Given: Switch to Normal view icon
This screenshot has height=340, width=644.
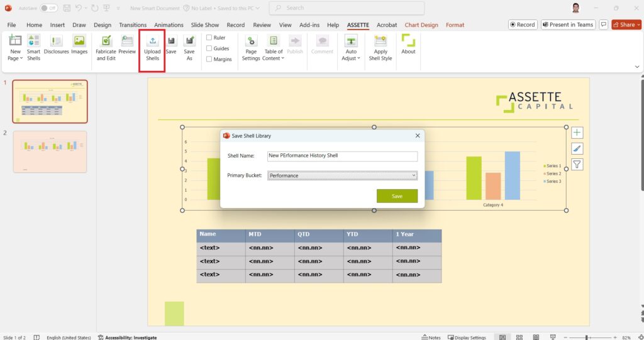Looking at the screenshot, I should pos(502,337).
